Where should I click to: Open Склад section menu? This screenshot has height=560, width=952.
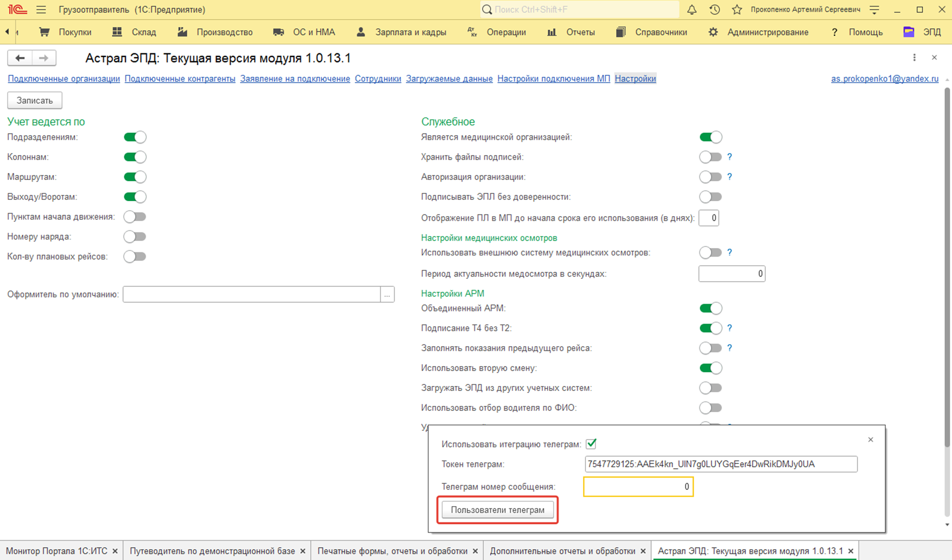[x=134, y=32]
